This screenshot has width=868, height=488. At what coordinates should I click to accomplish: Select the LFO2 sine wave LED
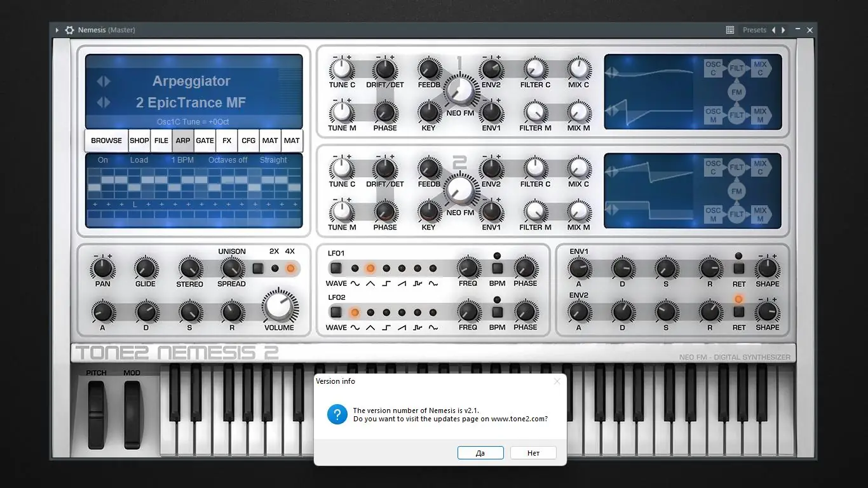click(355, 312)
